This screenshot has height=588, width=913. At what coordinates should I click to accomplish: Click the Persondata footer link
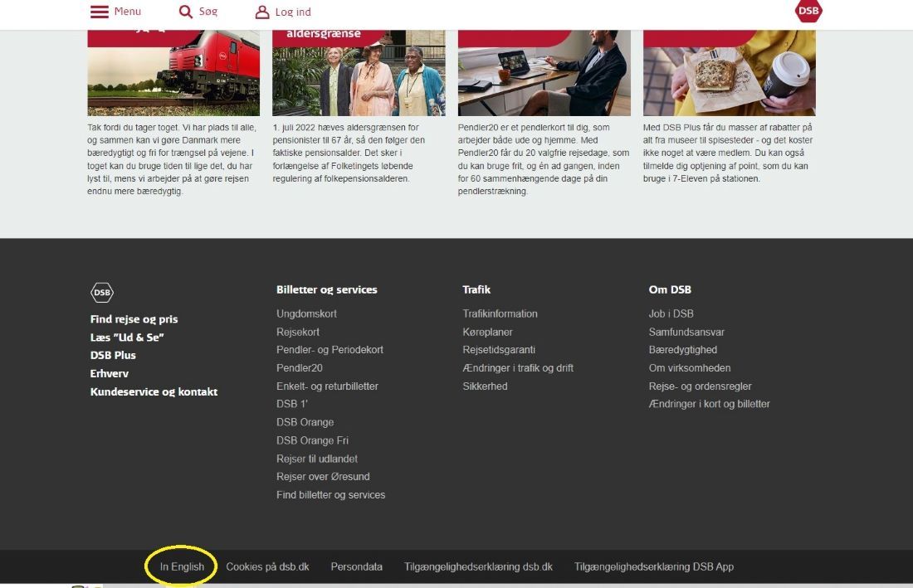click(x=356, y=566)
